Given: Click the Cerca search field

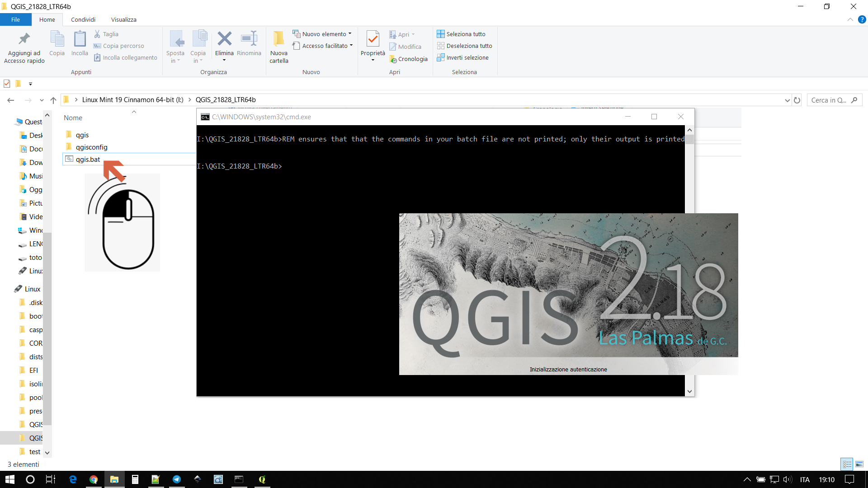Looking at the screenshot, I should [x=829, y=100].
